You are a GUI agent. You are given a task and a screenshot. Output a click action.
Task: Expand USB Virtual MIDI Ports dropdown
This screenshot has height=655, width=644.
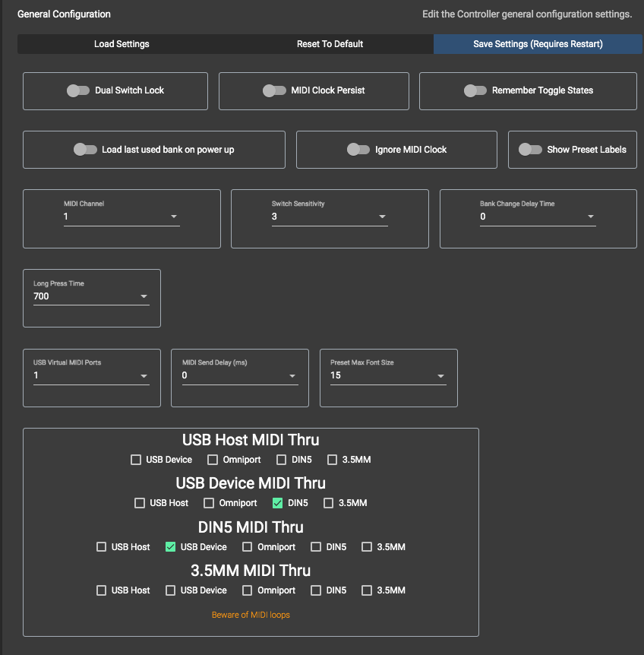(x=91, y=375)
